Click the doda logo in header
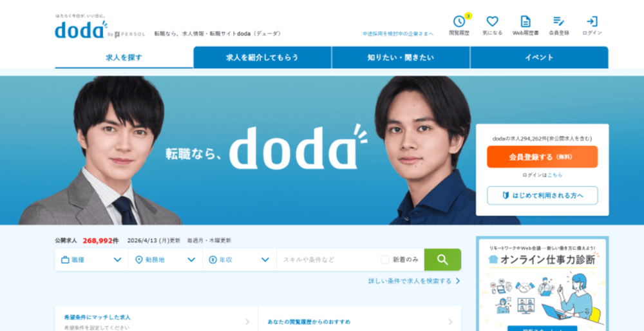The image size is (644, 331). (x=81, y=30)
